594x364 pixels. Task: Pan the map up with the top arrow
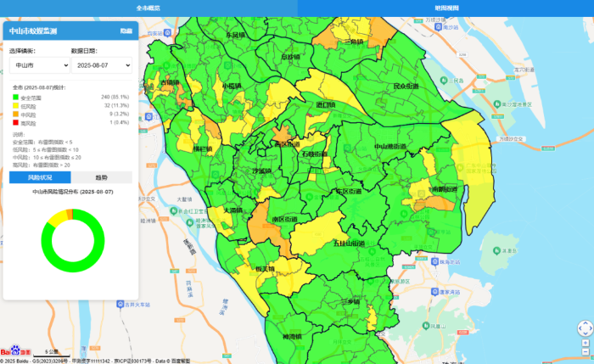click(x=586, y=323)
